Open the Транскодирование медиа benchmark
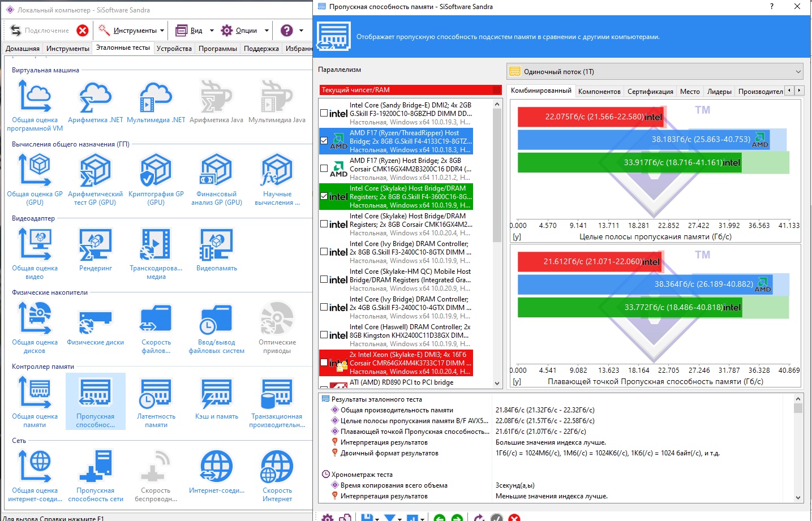The image size is (812, 521). click(x=156, y=254)
